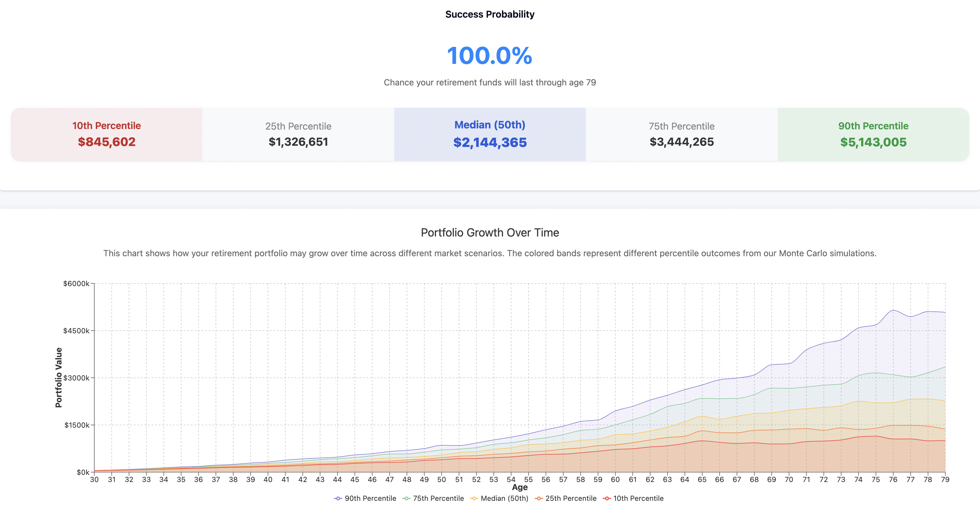
Task: Select the 90th Percentile $5,143,005 card
Action: point(873,134)
